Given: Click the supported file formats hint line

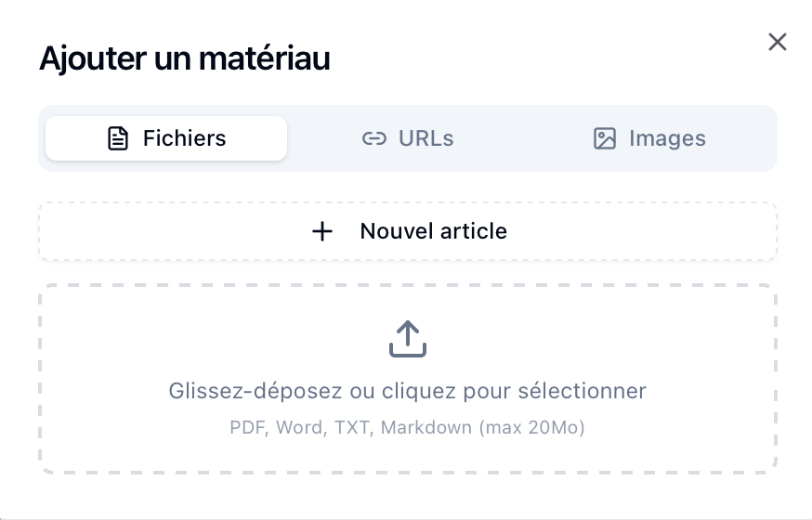Looking at the screenshot, I should (x=407, y=428).
